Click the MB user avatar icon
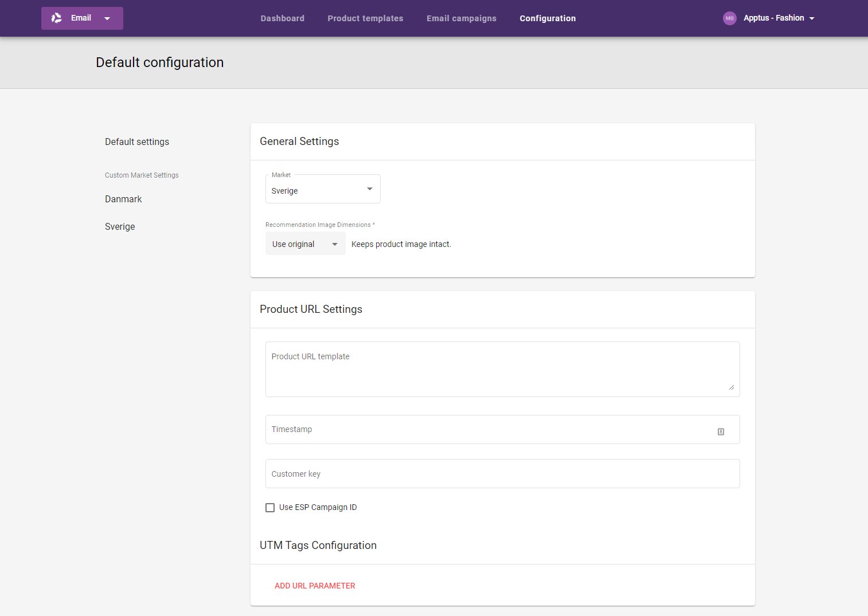868x616 pixels. pyautogui.click(x=729, y=18)
